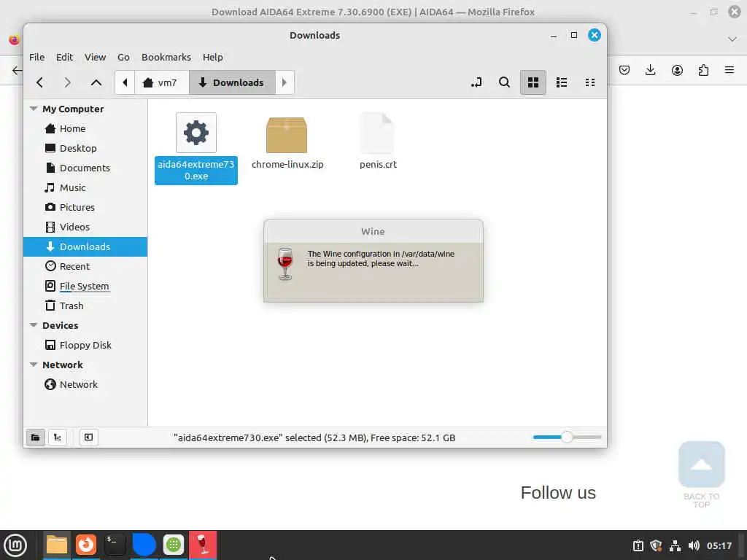The image size is (747, 560).
Task: Open Floppy Disk device
Action: click(x=85, y=345)
